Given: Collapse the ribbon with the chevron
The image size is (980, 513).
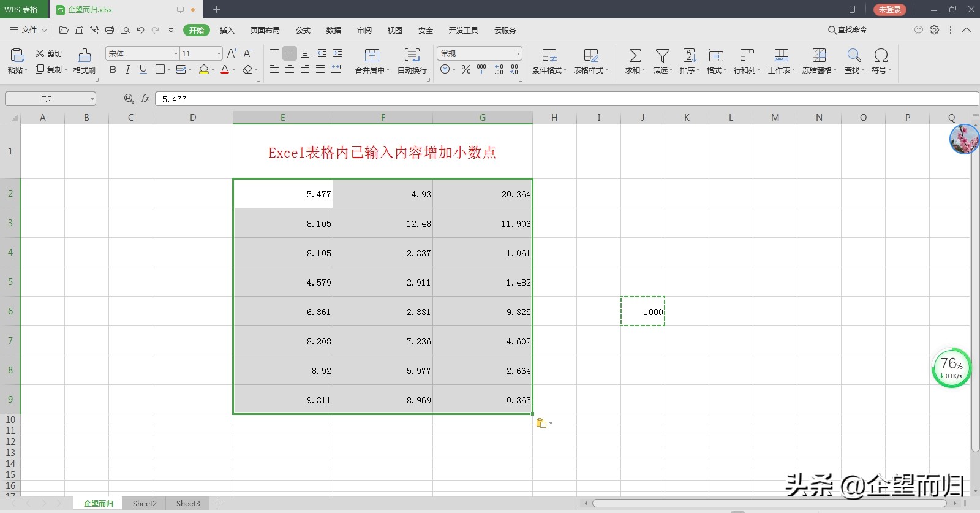Looking at the screenshot, I should (x=967, y=29).
